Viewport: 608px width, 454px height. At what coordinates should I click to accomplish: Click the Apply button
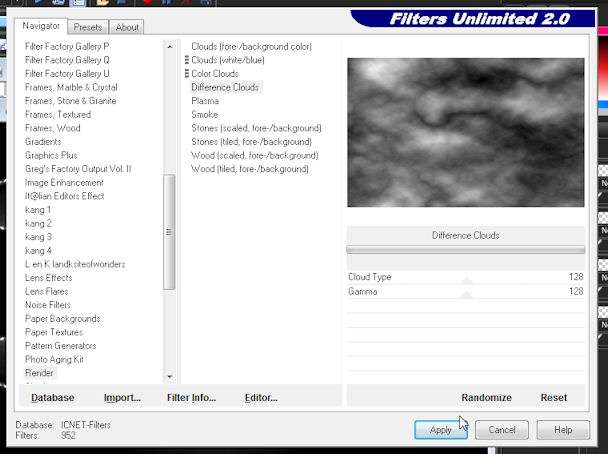tap(440, 430)
